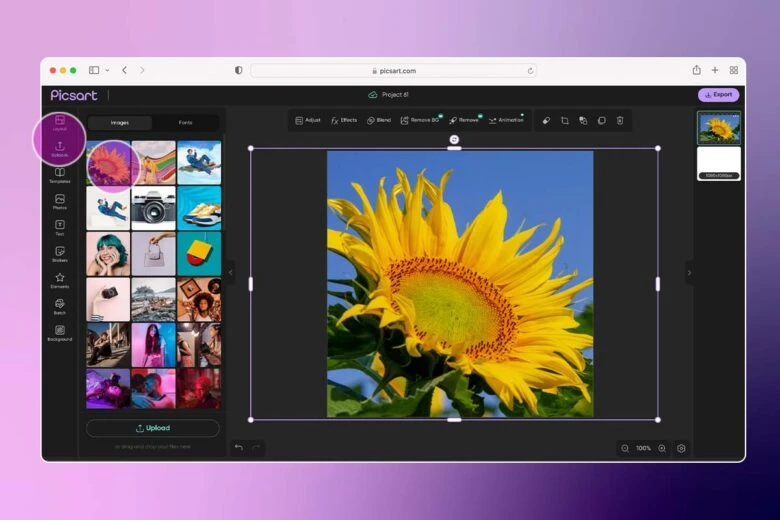This screenshot has width=780, height=520.
Task: Switch to the Fonts tab
Action: coord(186,122)
